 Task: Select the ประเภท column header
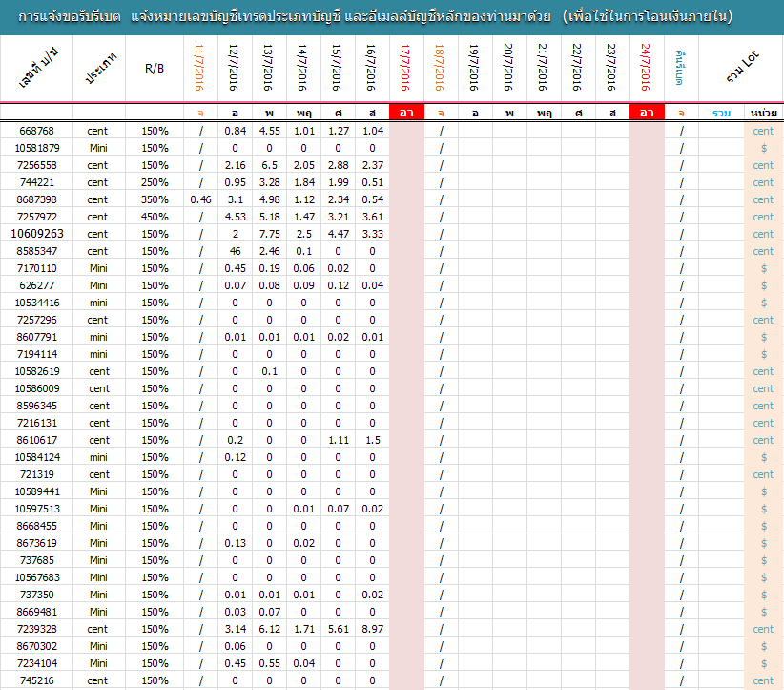[x=99, y=69]
